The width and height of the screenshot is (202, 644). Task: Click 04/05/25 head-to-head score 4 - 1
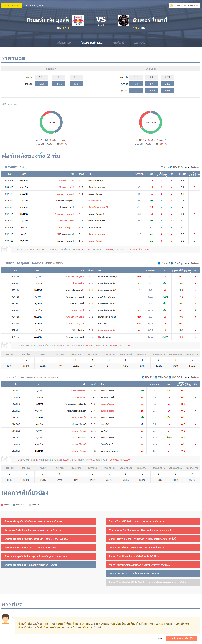81,180
